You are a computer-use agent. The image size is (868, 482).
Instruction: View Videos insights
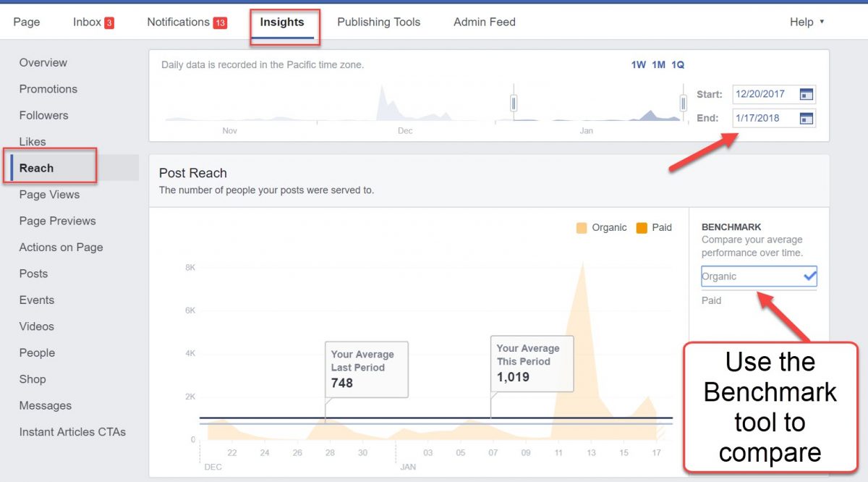36,326
